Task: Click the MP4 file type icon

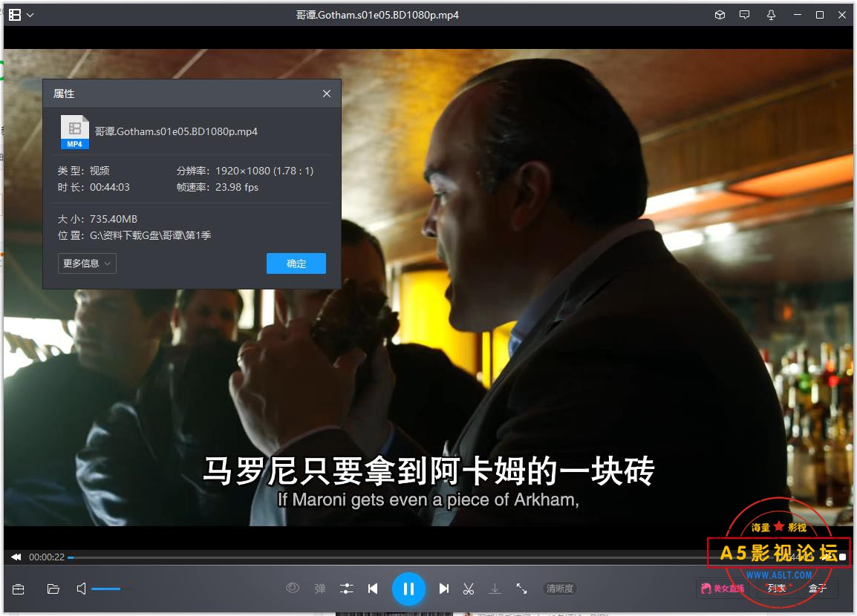Action: pos(74,131)
